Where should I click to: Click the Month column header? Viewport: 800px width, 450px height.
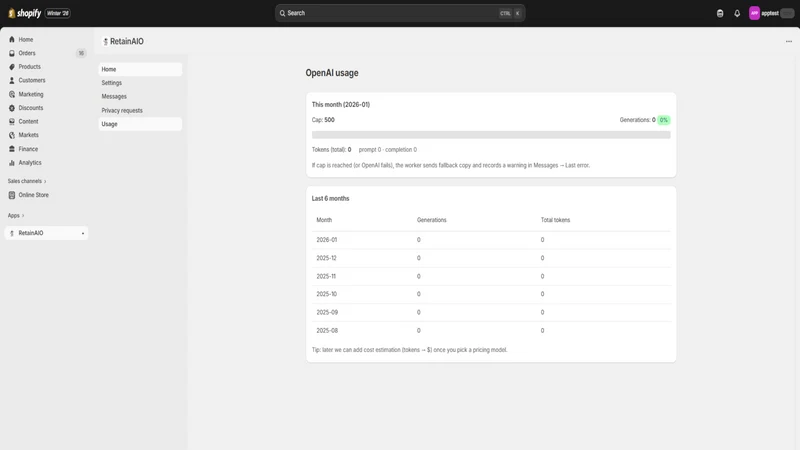[324, 220]
